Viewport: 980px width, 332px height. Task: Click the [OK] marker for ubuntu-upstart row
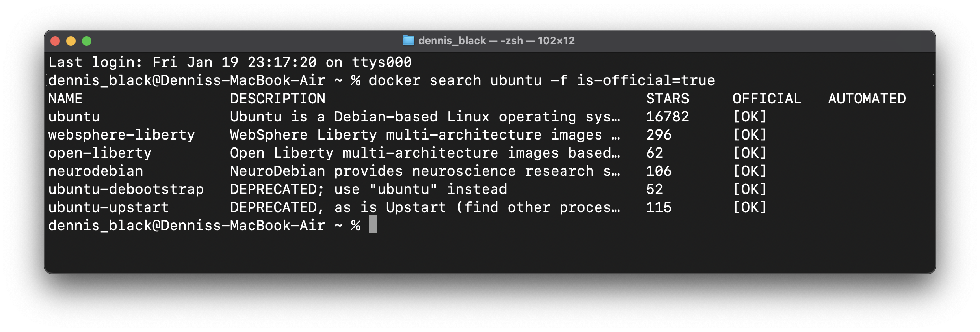750,207
